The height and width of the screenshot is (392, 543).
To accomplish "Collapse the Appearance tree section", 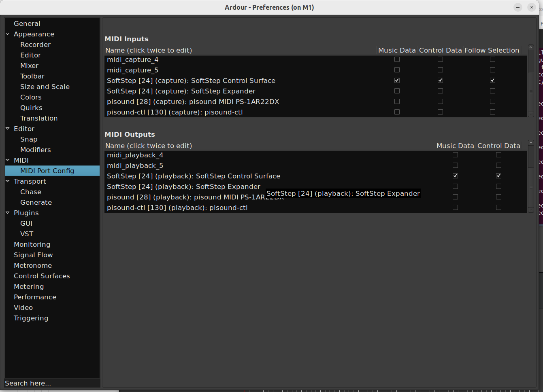I will tap(8, 34).
